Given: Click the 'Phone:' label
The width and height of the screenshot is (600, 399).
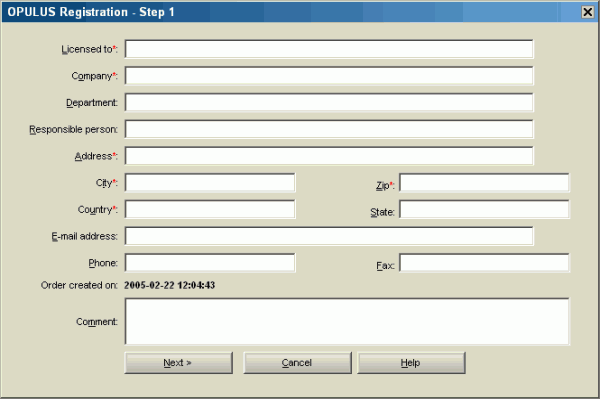Looking at the screenshot, I should [103, 263].
